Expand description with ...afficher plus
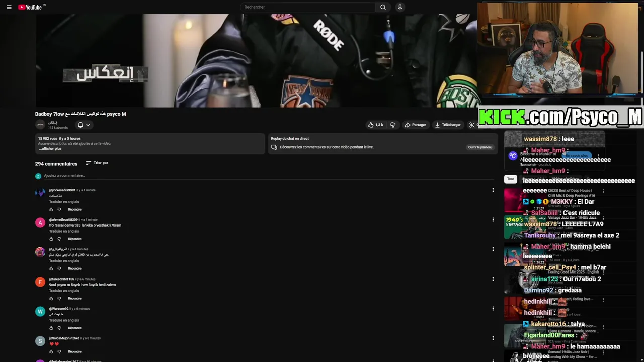The height and width of the screenshot is (362, 644). [x=50, y=149]
